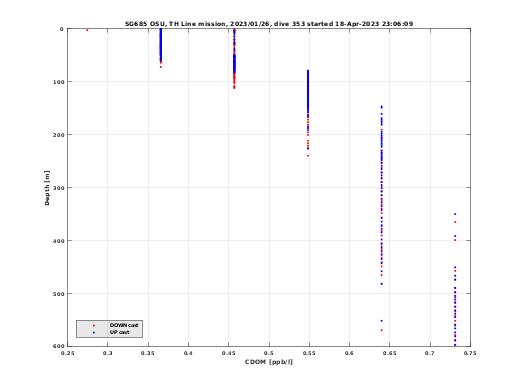Click the plot title mentioning dive 353
The width and height of the screenshot is (520, 390).
click(x=269, y=24)
